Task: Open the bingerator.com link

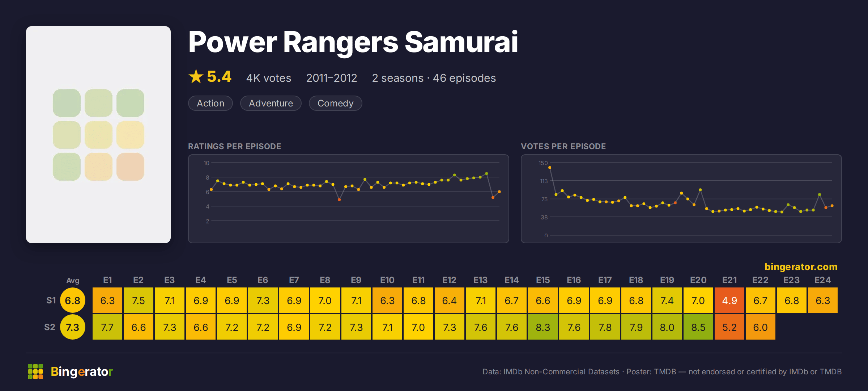Action: coord(801,267)
